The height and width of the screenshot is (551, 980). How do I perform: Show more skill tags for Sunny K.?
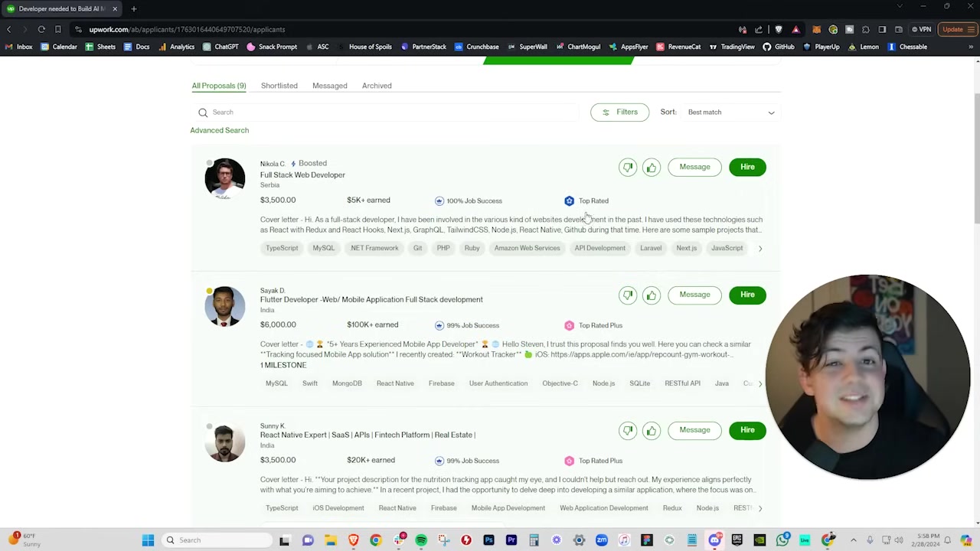759,508
